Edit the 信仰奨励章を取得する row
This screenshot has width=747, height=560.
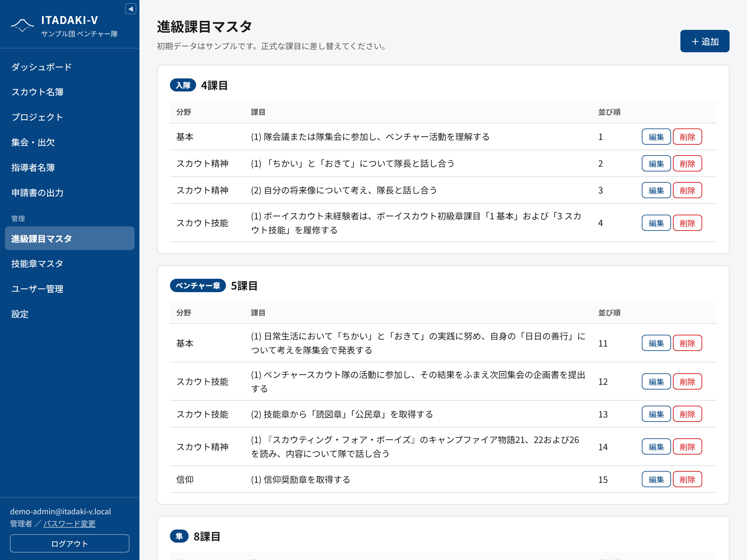pos(656,479)
